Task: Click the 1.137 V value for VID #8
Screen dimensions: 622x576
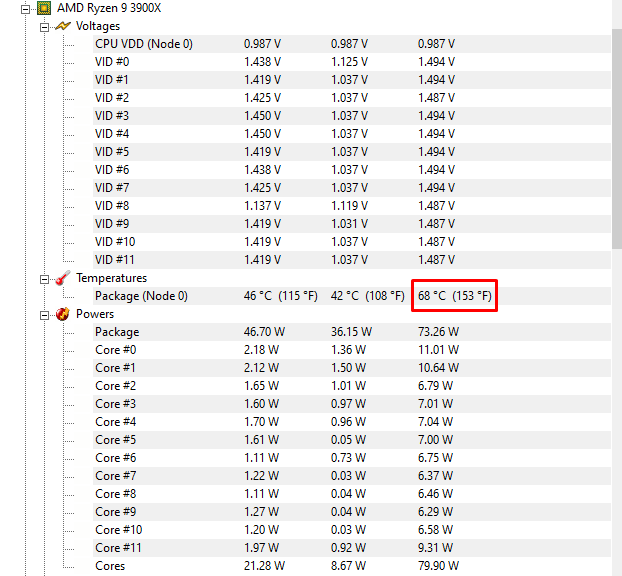Action: tap(262, 206)
